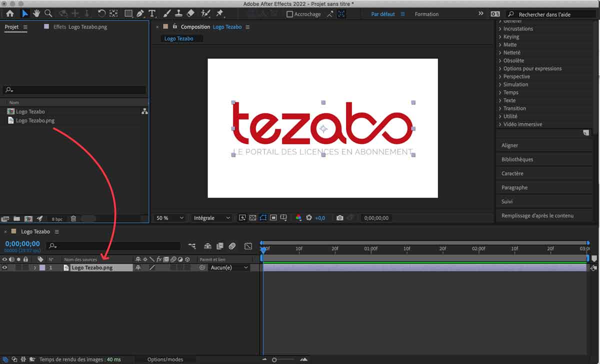
Task: Delete selected project item with trash icon
Action: pos(73,219)
